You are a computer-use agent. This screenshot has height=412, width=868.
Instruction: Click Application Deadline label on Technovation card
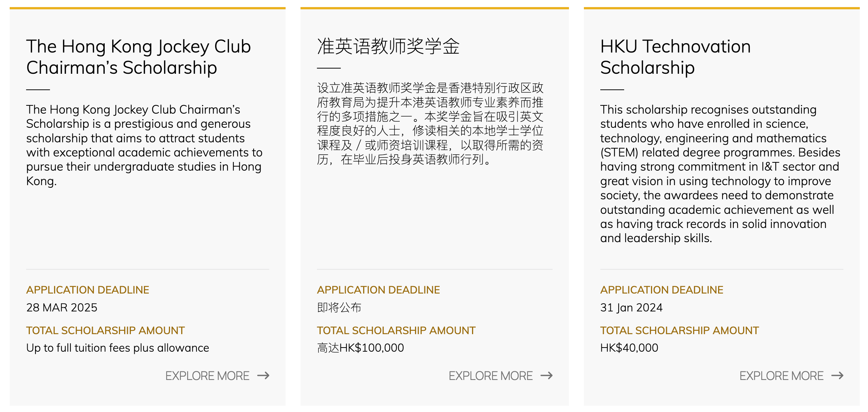661,290
